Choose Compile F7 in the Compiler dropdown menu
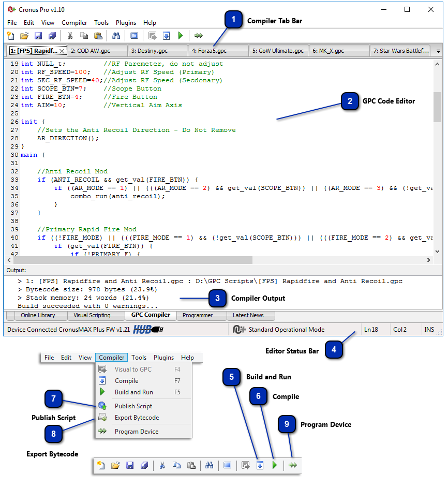Viewport: 448px width, 488px height. pos(144,381)
